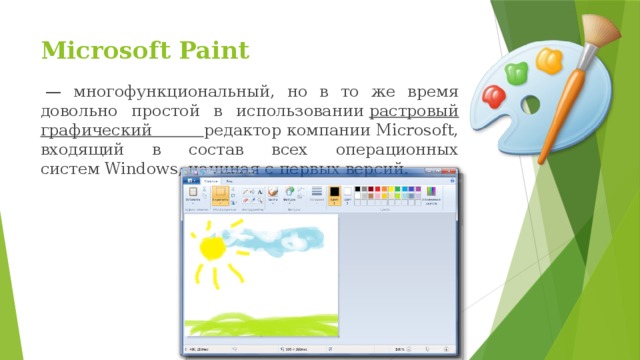Select the Fill with color bucket tool
640x360 pixels.
click(x=252, y=192)
